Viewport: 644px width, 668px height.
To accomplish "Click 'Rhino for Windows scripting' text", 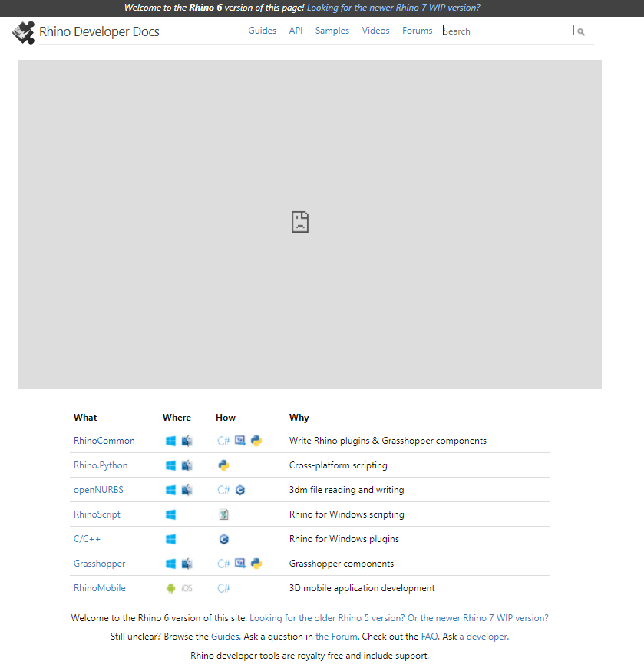I will coord(347,514).
